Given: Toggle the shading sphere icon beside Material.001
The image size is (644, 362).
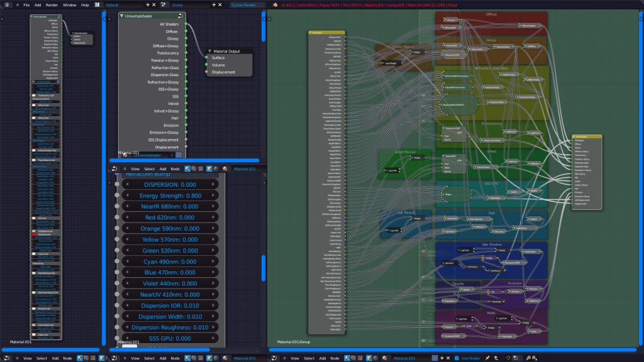Looking at the screenshot, I should [384, 356].
